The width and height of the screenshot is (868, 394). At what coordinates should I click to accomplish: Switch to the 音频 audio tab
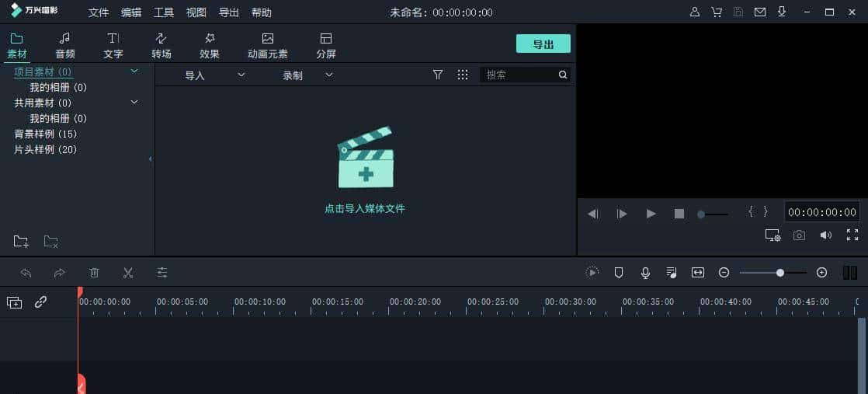(64, 46)
